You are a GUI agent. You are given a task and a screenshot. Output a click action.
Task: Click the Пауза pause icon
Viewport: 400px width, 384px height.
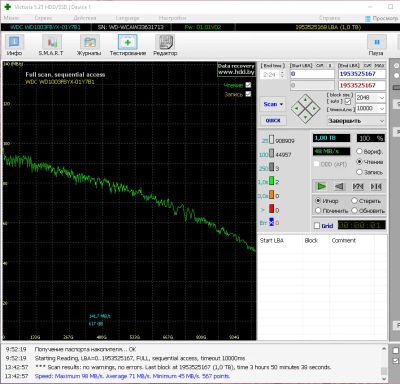click(x=376, y=45)
